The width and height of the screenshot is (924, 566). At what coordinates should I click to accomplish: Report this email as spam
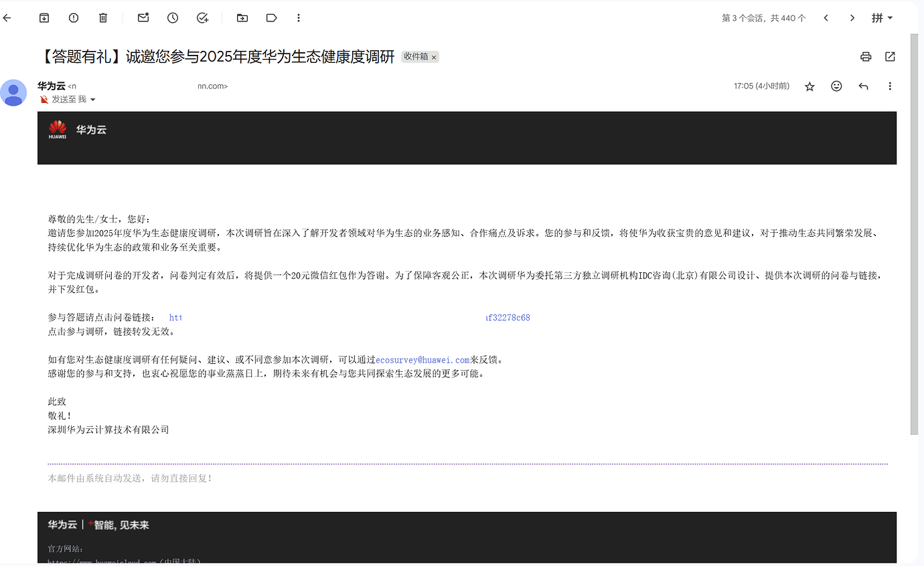[x=74, y=18]
